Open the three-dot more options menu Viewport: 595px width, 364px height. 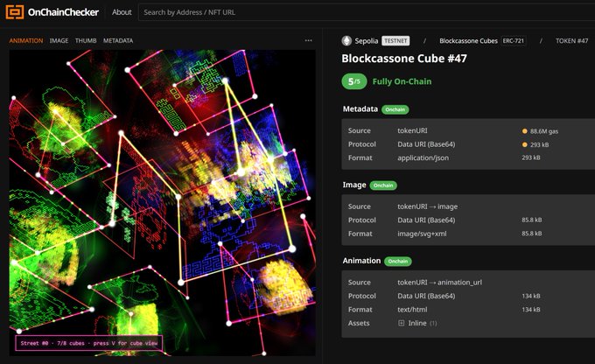[309, 40]
